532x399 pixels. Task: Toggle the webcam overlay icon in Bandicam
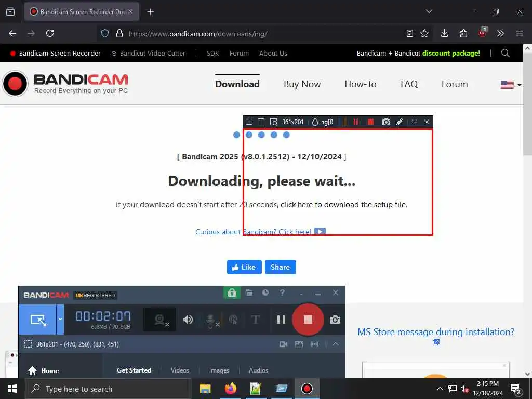click(x=160, y=320)
